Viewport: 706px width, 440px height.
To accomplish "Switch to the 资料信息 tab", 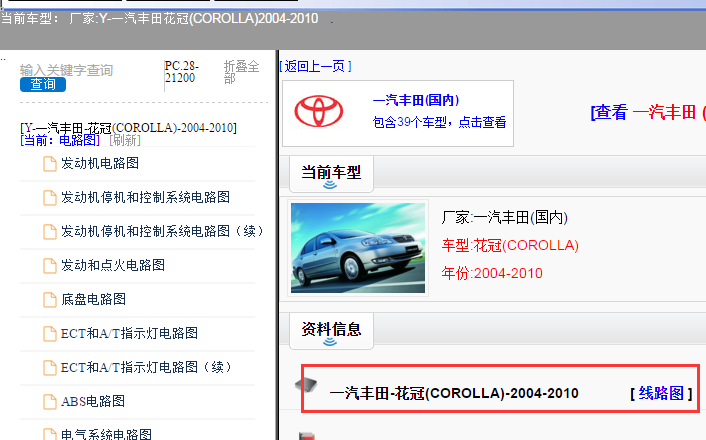I will (x=331, y=330).
